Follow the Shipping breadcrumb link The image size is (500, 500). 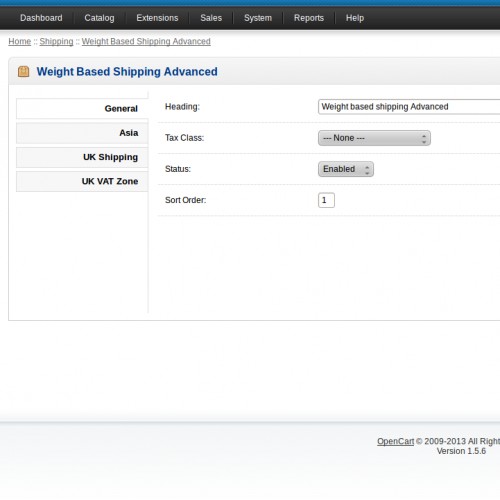[x=56, y=41]
